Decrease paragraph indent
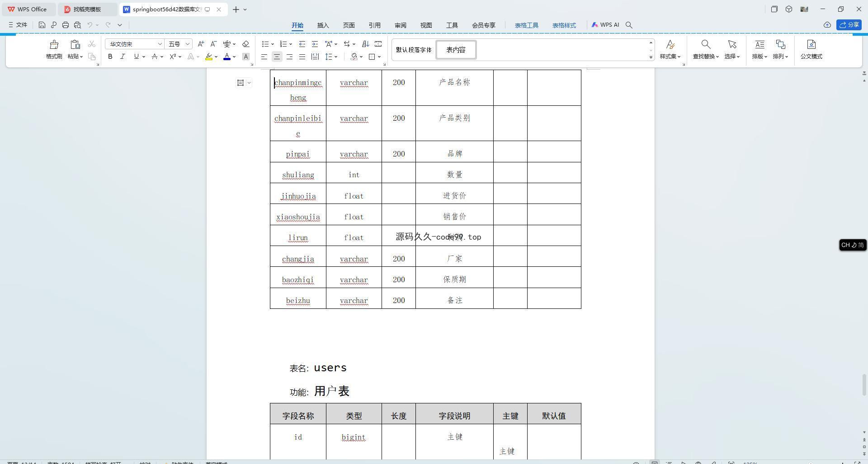Screen dimensions: 868x464 302,44
